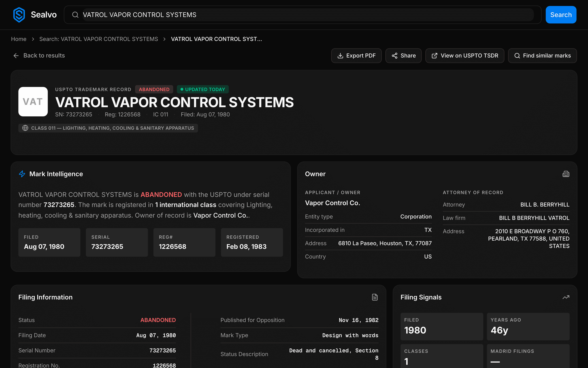
Task: Click the owner name Vapor Control Co. heading
Action: (x=333, y=203)
